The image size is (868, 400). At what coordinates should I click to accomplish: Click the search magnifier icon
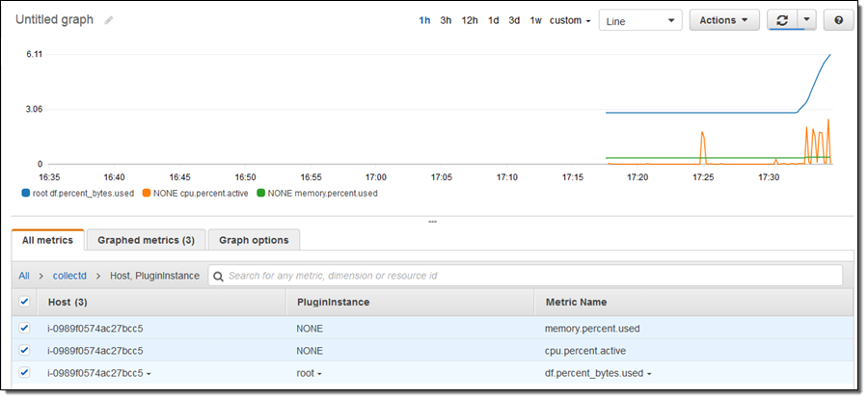(x=219, y=276)
